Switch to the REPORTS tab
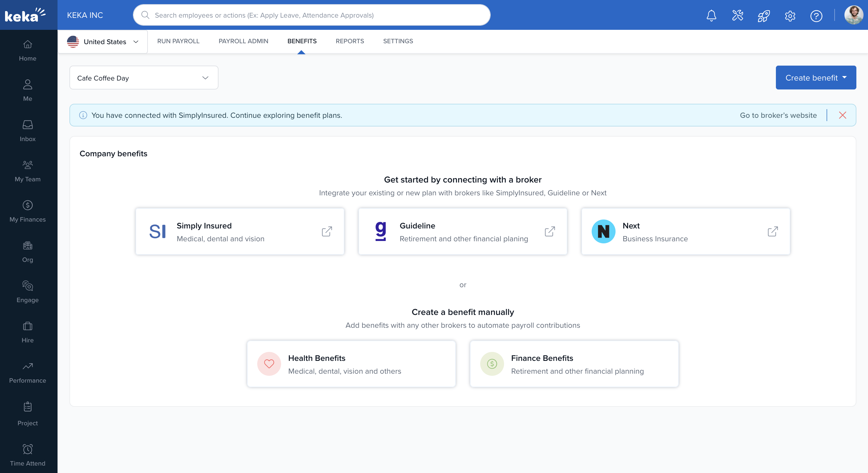This screenshot has width=868, height=473. pos(349,41)
